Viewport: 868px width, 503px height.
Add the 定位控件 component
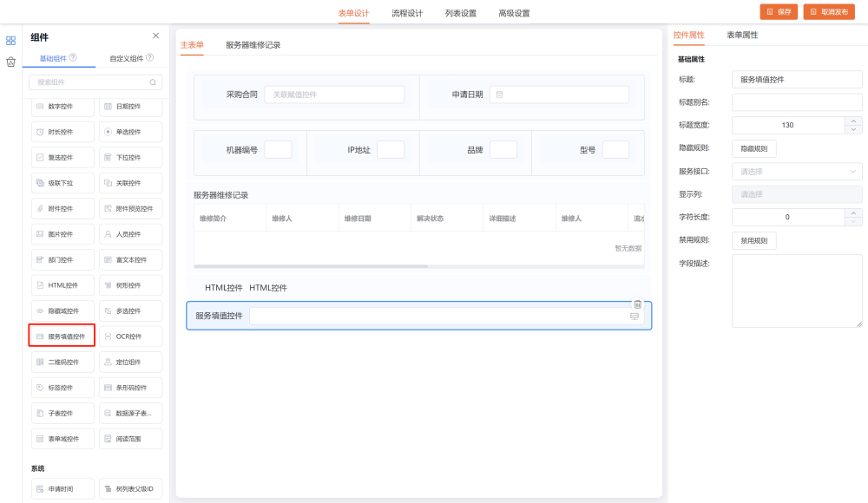coord(130,363)
